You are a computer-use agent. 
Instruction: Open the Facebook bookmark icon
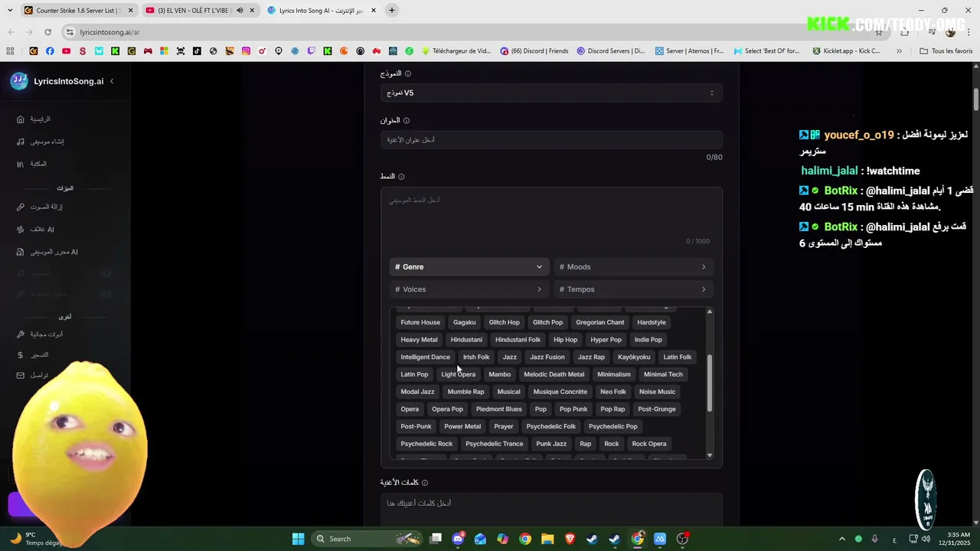coord(50,51)
